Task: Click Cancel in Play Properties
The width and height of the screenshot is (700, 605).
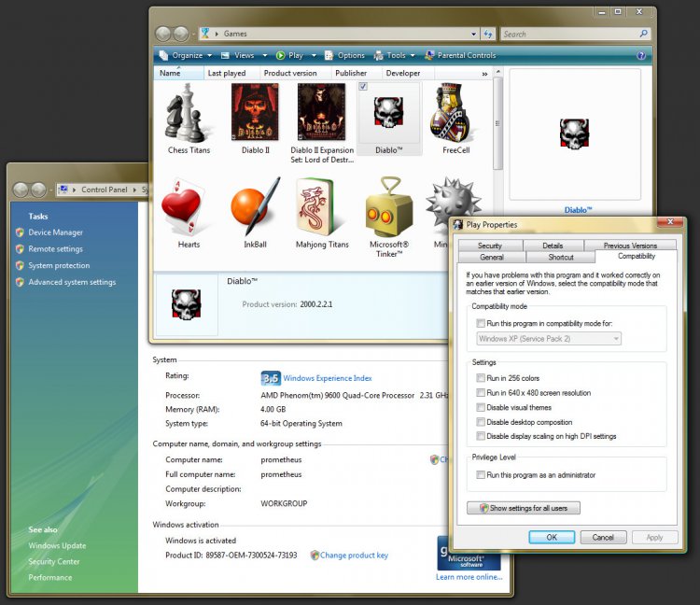Action: pos(603,538)
